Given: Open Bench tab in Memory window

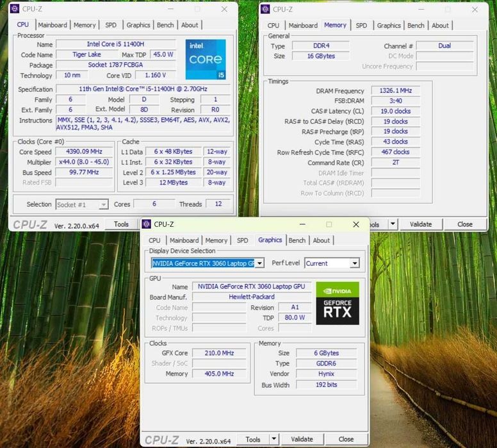Looking at the screenshot, I should click(x=416, y=26).
